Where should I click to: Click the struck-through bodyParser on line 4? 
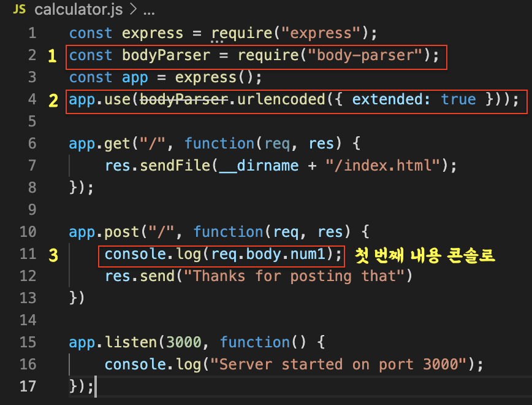tap(183, 99)
